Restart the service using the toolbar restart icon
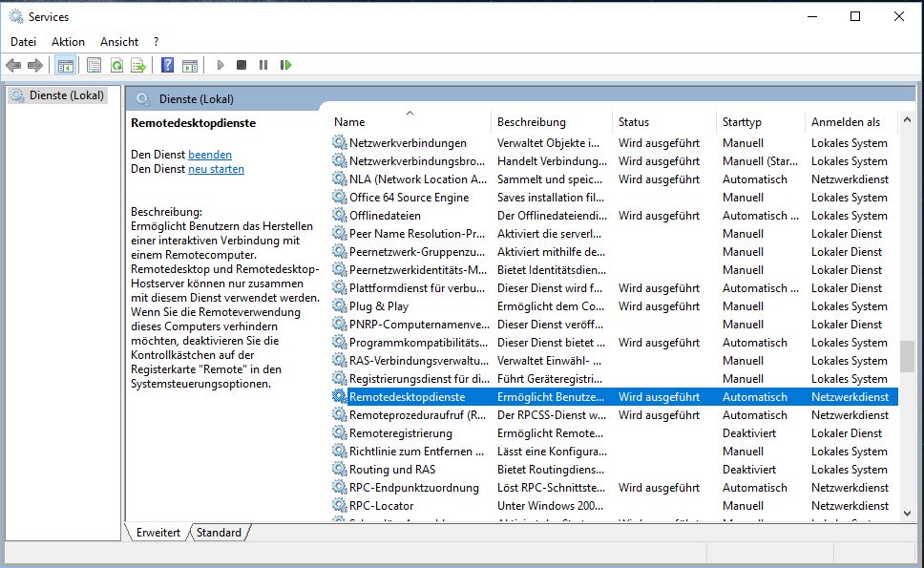 [x=285, y=65]
